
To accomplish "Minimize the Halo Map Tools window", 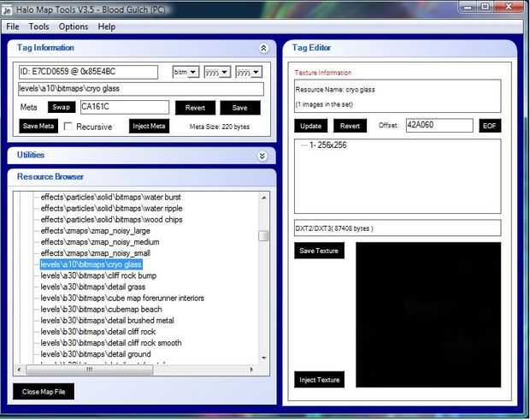I will click(468, 7).
